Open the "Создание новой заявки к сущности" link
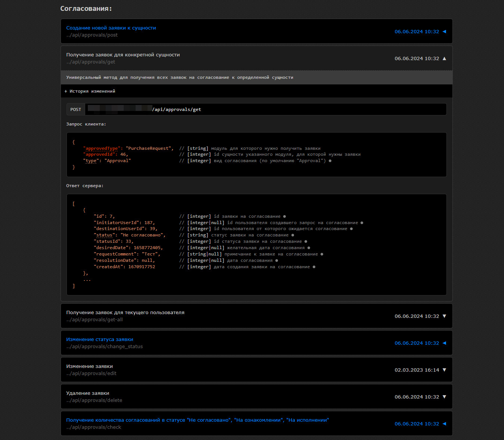 111,28
